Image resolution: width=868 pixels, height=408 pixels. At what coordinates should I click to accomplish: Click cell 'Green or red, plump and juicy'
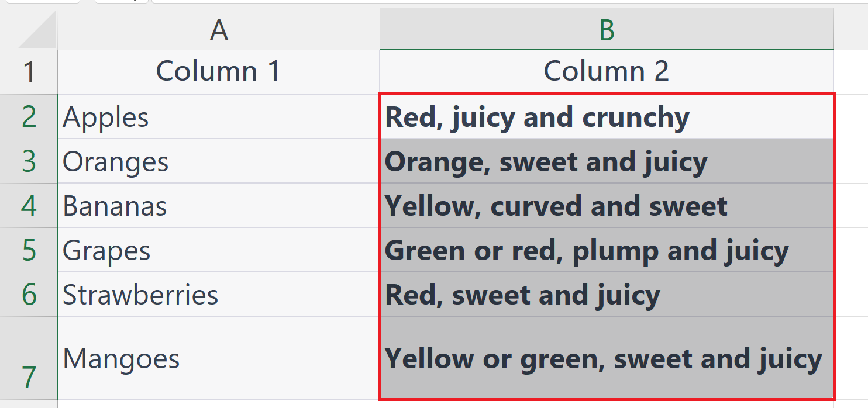[607, 250]
